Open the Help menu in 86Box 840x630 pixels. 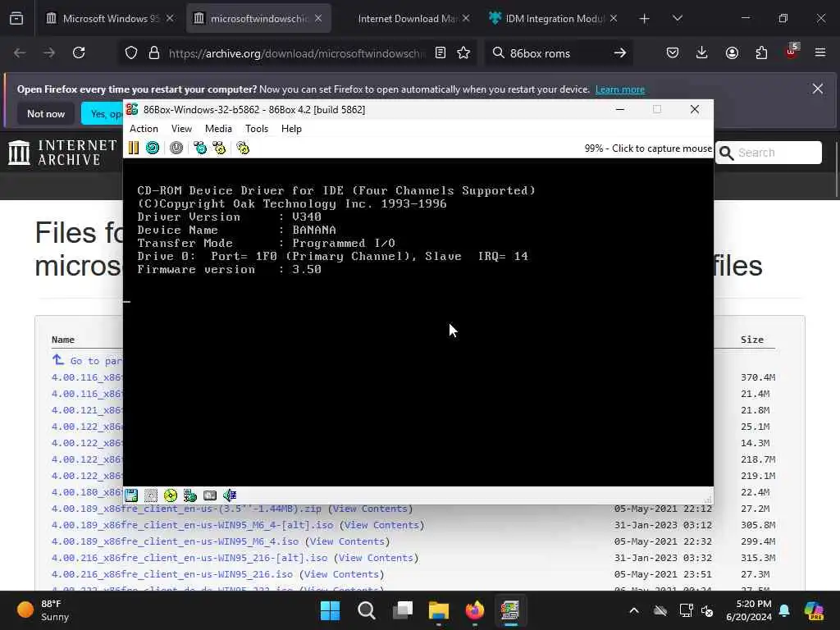click(291, 129)
